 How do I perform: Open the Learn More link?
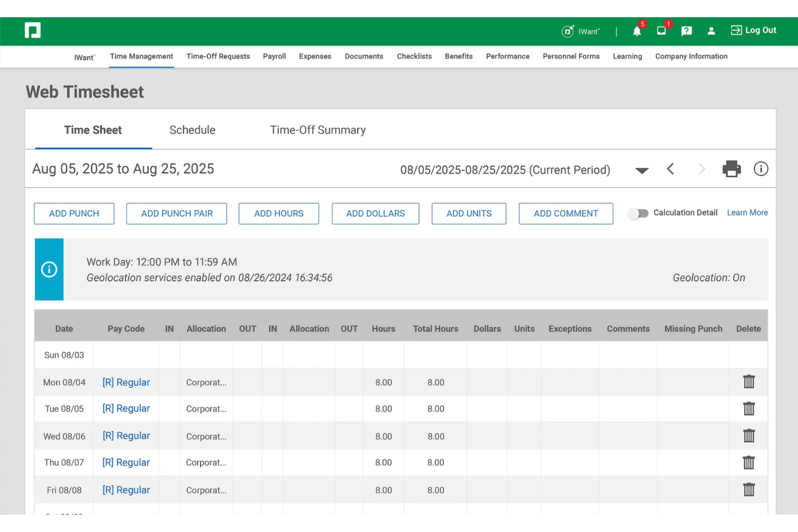pyautogui.click(x=747, y=213)
